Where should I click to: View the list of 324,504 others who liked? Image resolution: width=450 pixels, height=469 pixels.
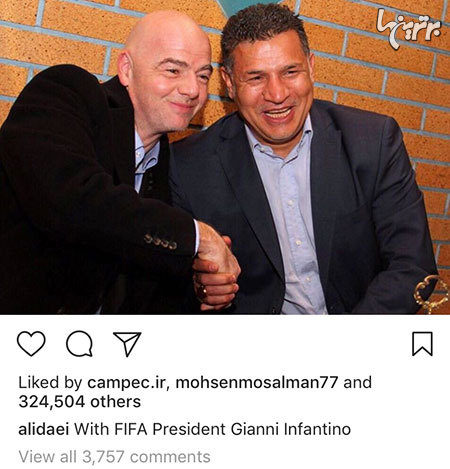point(80,402)
